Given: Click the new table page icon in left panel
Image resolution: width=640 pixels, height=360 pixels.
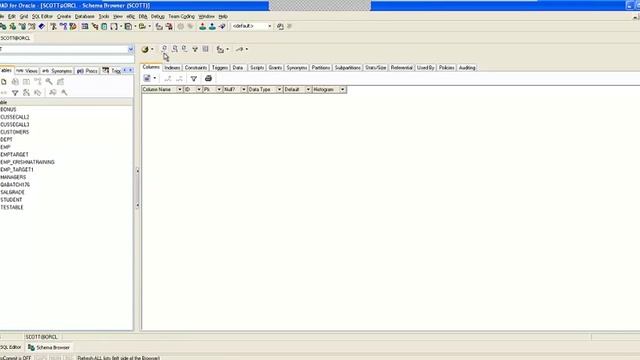Looking at the screenshot, I should 4,82.
